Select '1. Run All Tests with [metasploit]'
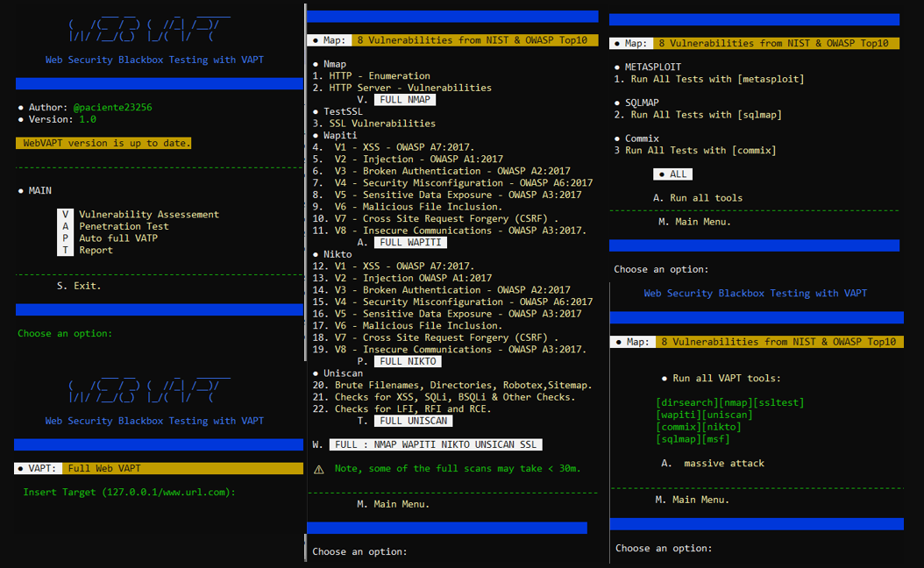Image resolution: width=924 pixels, height=568 pixels. [709, 79]
